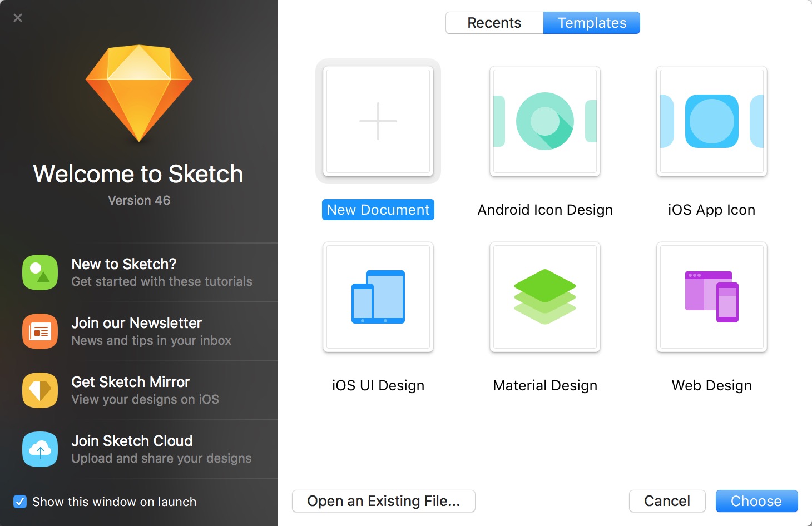The image size is (812, 526).
Task: Click the Welcome to Sketch heading
Action: click(138, 174)
